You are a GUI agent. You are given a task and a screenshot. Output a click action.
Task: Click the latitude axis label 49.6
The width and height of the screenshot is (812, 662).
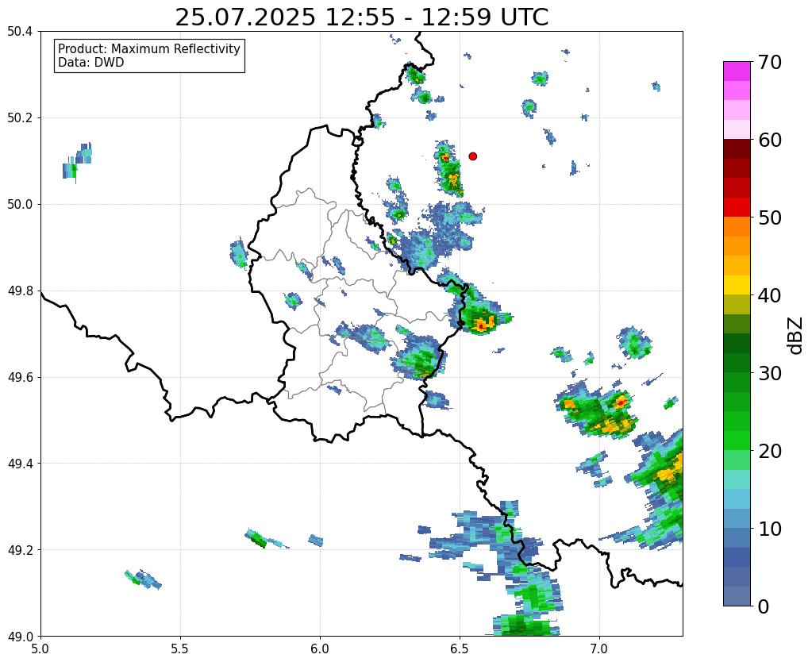pyautogui.click(x=20, y=378)
